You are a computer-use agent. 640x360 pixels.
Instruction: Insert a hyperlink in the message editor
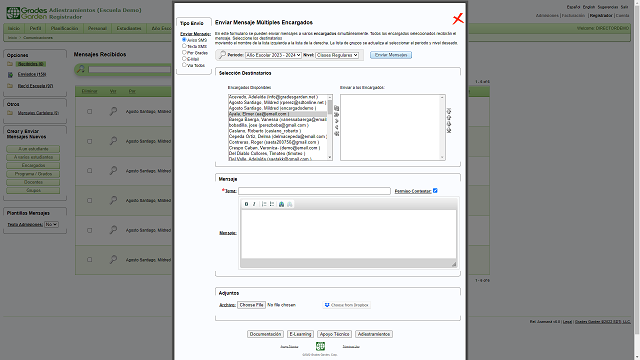281,204
